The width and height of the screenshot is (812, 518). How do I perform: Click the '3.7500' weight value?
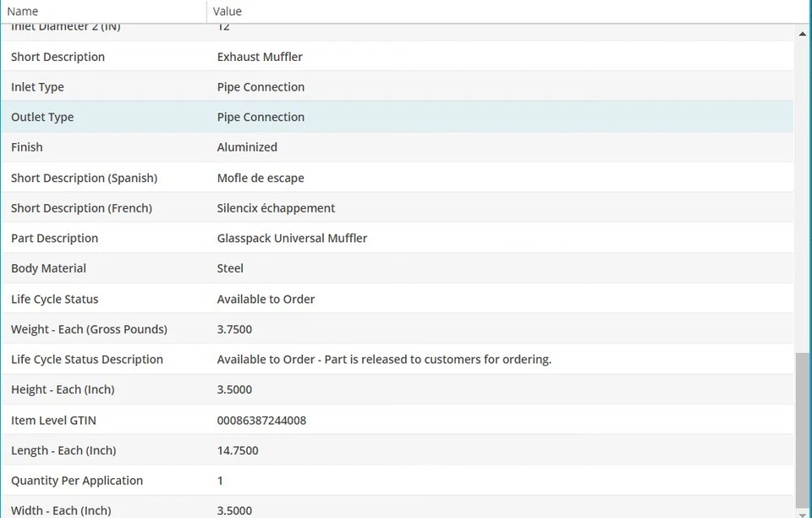pos(234,329)
